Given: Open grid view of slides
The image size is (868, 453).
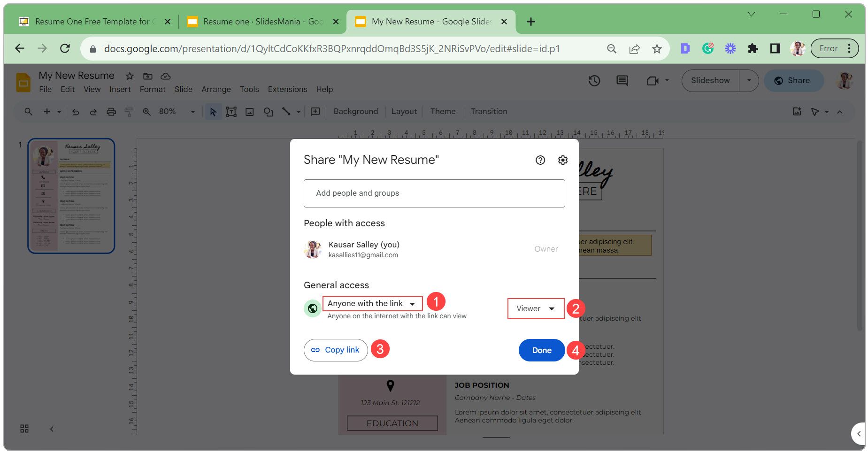Looking at the screenshot, I should coord(24,429).
